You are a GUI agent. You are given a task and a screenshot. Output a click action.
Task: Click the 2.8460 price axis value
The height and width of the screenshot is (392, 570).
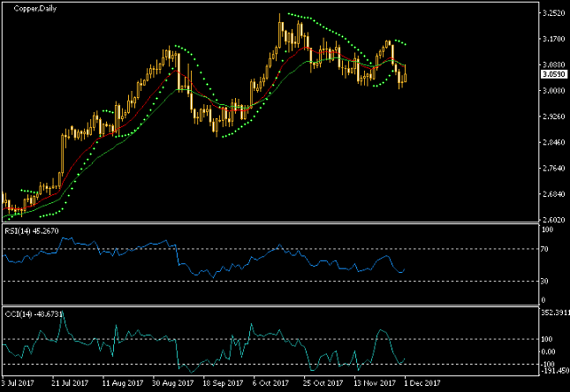pyautogui.click(x=553, y=142)
